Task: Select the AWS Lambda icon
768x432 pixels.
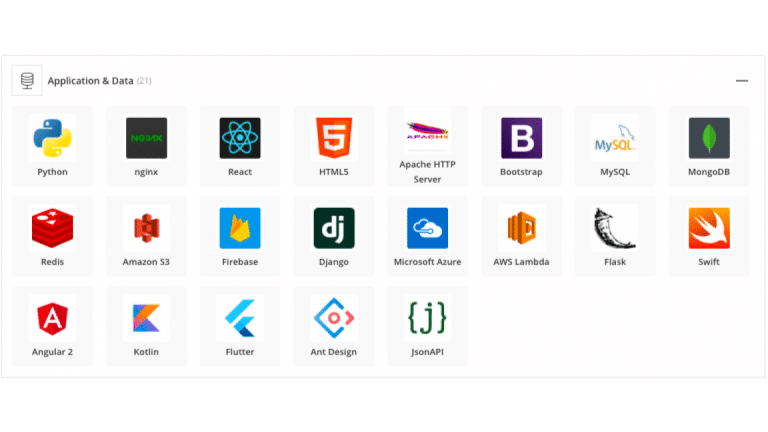Action: pos(521,228)
